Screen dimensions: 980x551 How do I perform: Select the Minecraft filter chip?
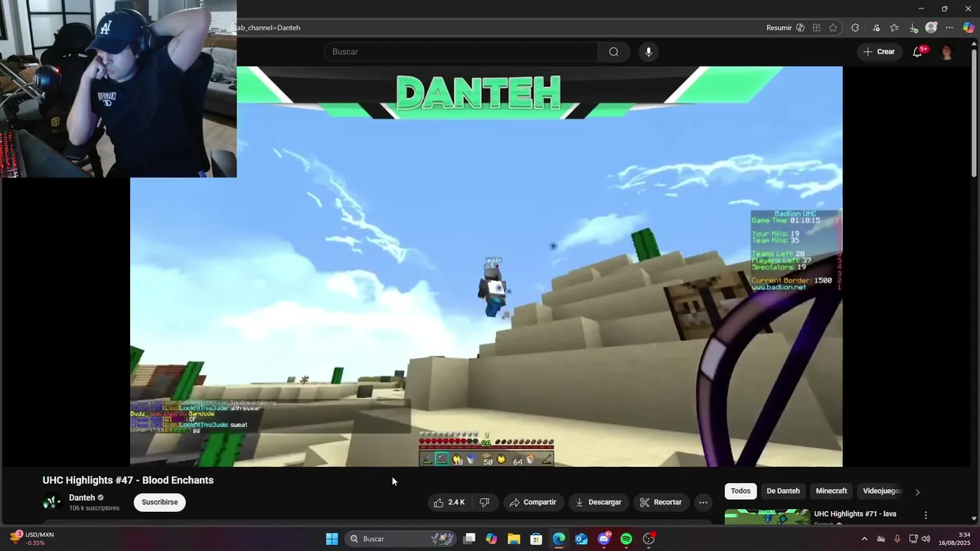pos(831,491)
